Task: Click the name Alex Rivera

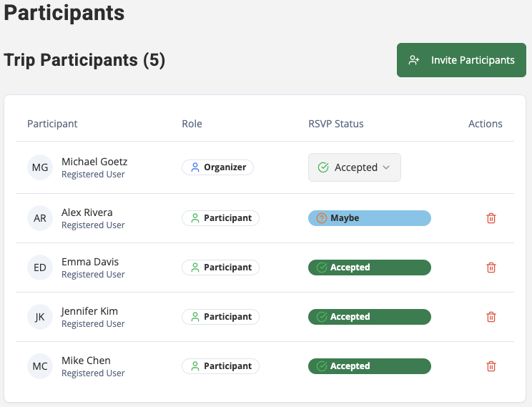Action: (87, 212)
